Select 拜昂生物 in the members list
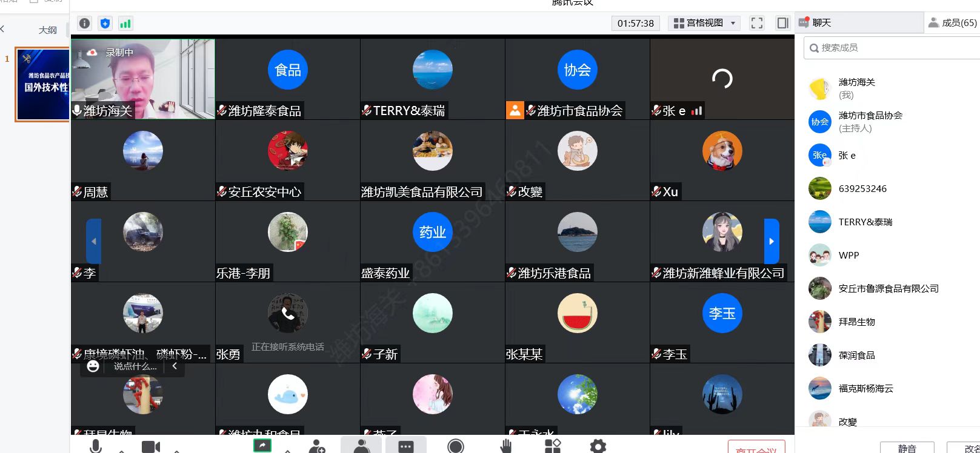This screenshot has width=980, height=453. (887, 322)
